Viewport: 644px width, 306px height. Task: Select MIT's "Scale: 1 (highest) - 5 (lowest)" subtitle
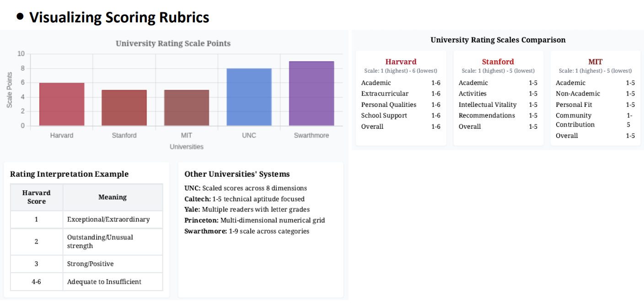pyautogui.click(x=596, y=71)
